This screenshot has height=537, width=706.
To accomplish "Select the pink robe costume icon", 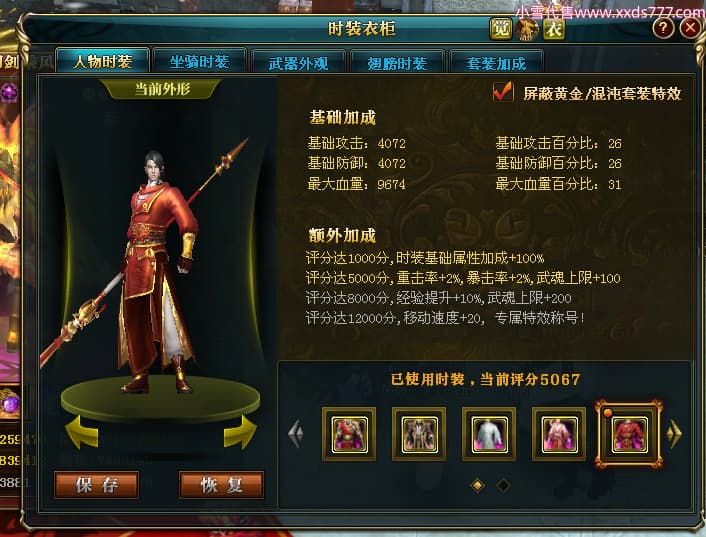I will click(559, 434).
